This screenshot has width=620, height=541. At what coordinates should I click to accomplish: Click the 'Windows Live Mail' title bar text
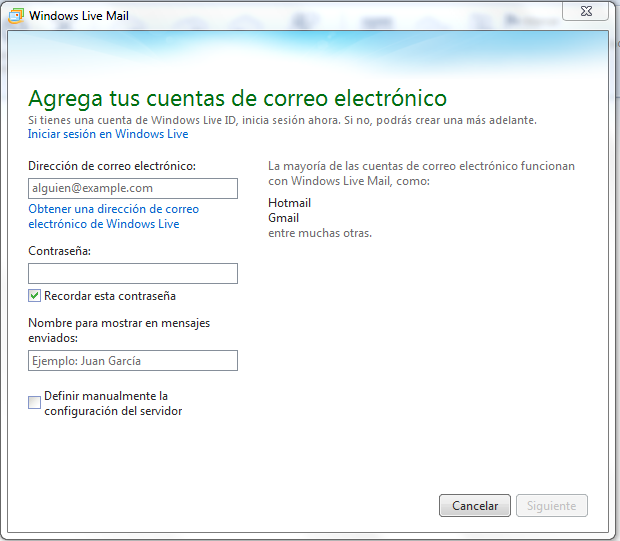[79, 16]
